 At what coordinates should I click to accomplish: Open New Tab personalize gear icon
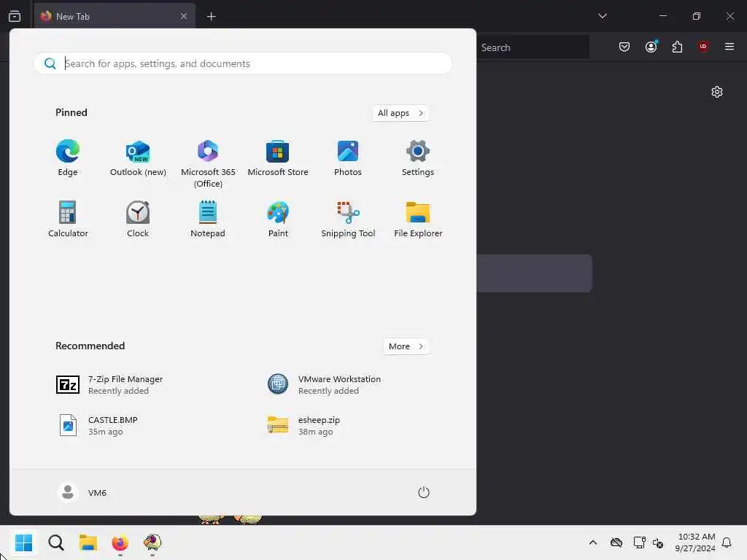[717, 92]
